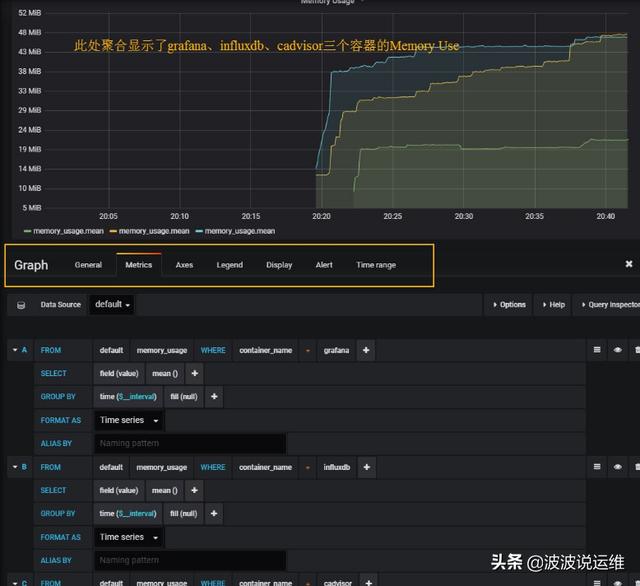Image resolution: width=640 pixels, height=586 pixels.
Task: Click the operator in query B WHERE clause
Action: [308, 467]
